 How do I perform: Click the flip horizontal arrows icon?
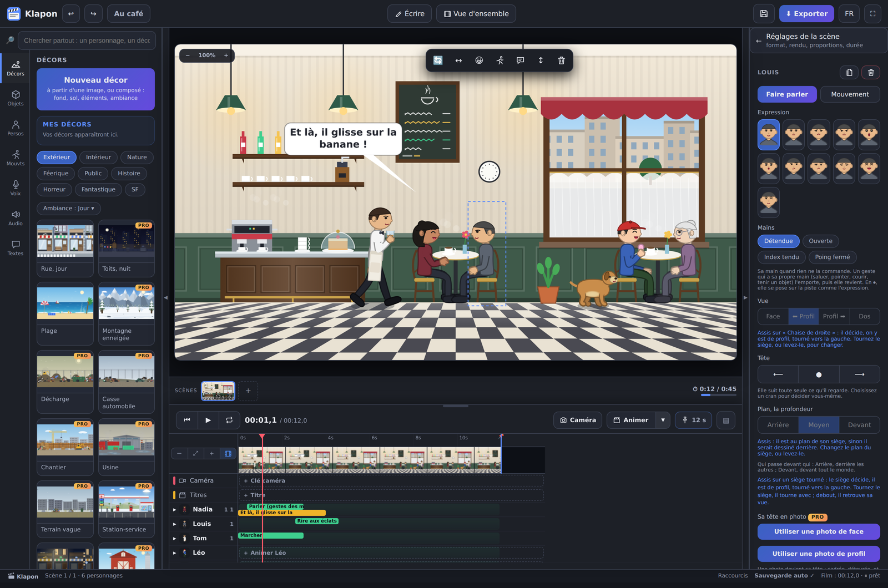tap(458, 60)
